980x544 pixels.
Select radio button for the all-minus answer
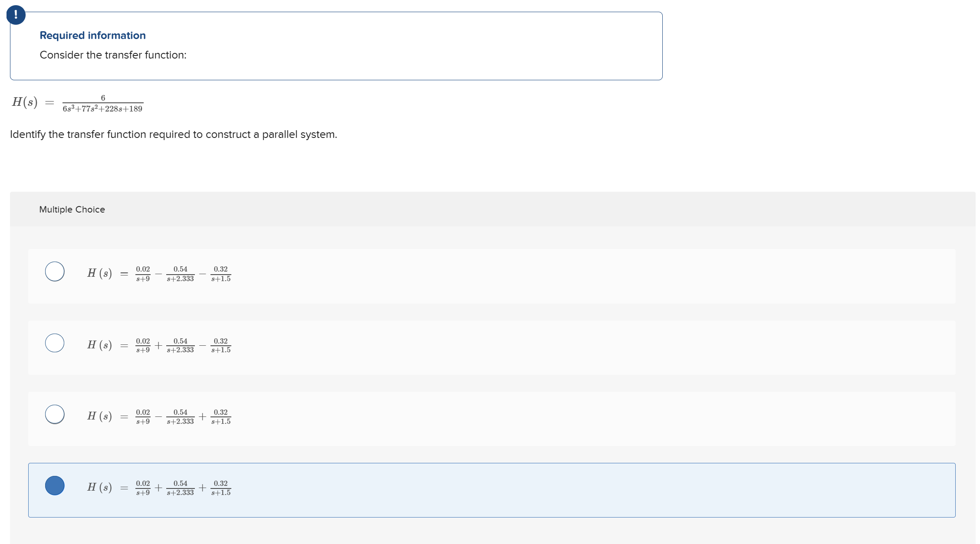coord(55,272)
